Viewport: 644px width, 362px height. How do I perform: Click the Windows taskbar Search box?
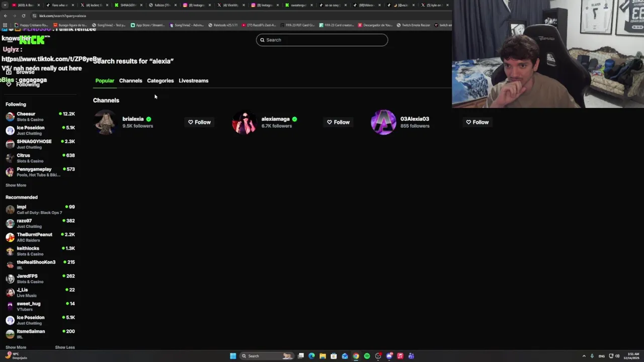(x=267, y=356)
